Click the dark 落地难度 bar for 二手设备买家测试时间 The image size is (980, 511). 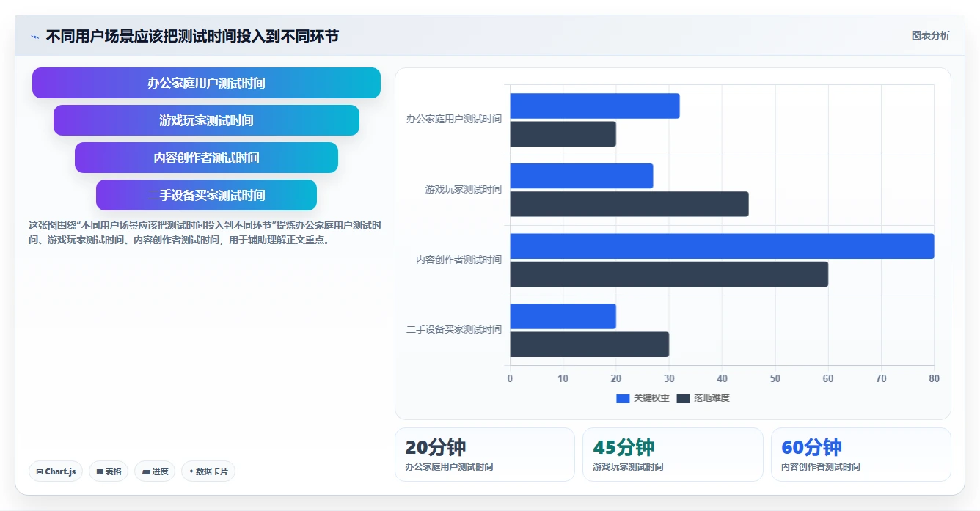pyautogui.click(x=590, y=345)
